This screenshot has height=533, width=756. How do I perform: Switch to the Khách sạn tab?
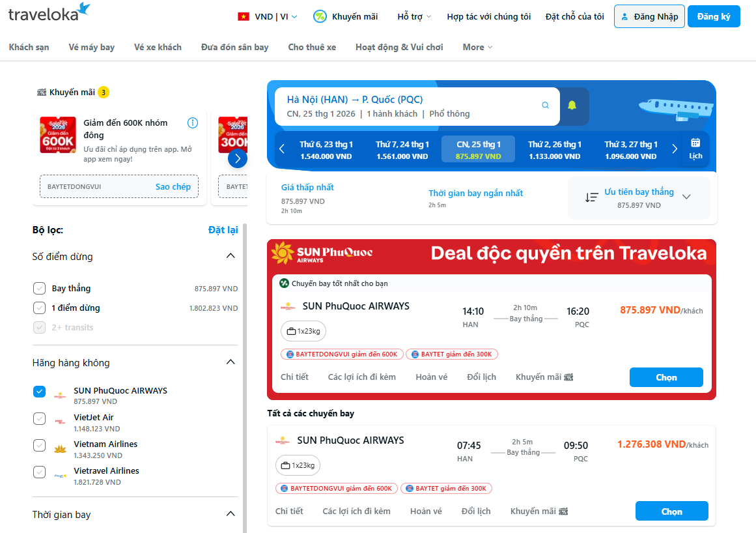(28, 47)
